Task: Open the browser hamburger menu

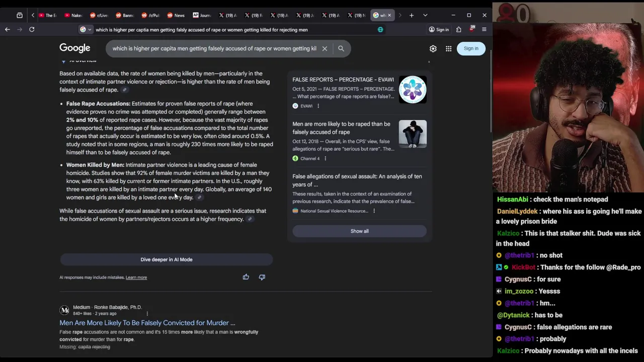Action: pos(484,30)
